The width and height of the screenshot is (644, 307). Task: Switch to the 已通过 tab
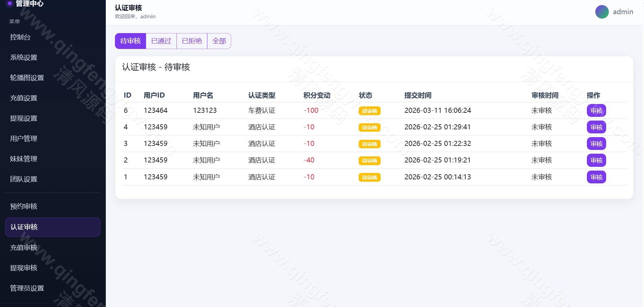coord(161,41)
